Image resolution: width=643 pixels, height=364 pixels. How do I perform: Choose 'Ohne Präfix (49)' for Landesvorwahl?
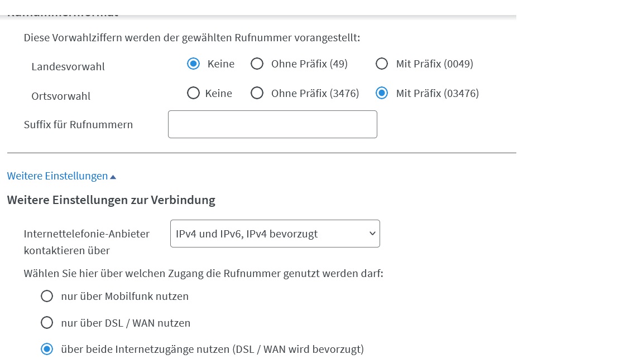click(257, 64)
